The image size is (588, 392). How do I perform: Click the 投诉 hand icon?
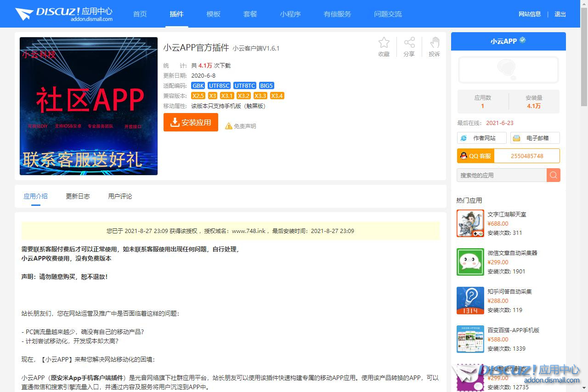[x=434, y=43]
